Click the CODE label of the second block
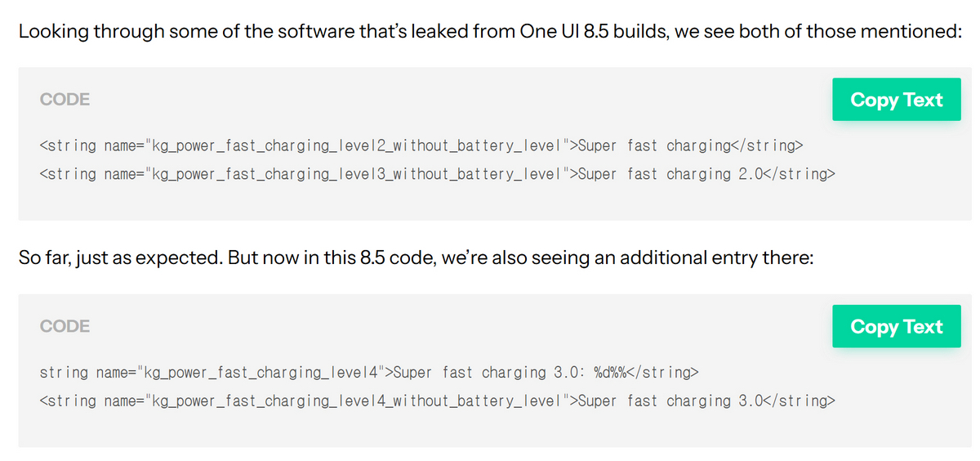The height and width of the screenshot is (461, 980). click(x=65, y=326)
